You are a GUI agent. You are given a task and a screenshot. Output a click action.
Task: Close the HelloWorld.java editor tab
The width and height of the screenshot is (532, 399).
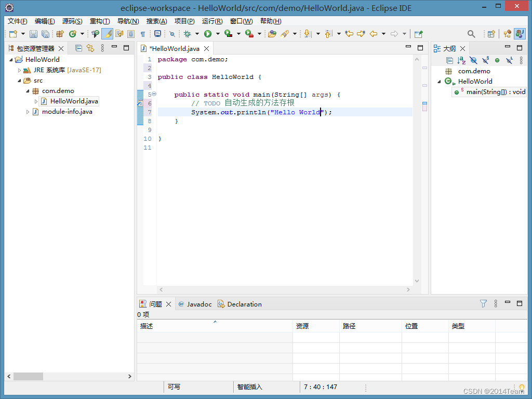[x=206, y=48]
